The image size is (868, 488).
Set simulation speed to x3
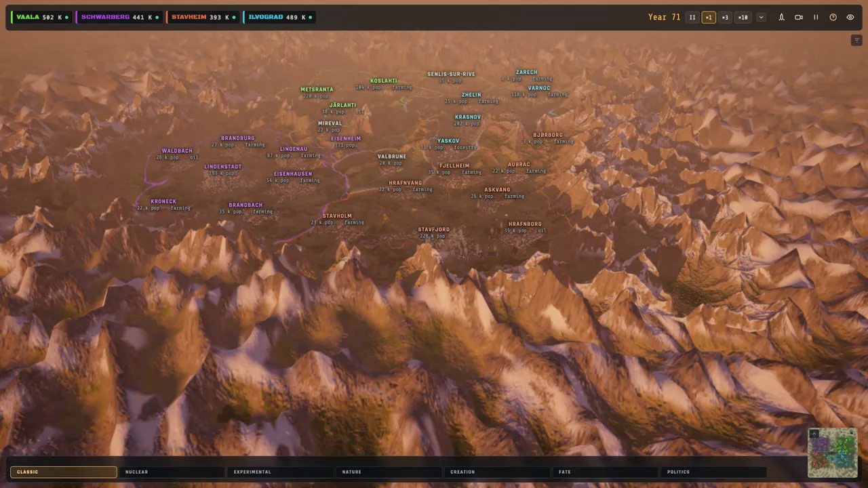click(725, 18)
